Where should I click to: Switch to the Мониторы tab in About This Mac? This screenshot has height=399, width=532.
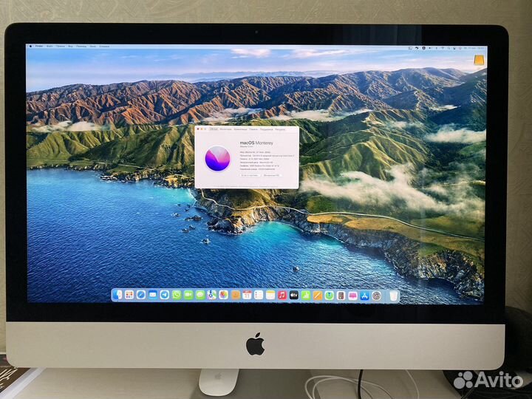pyautogui.click(x=225, y=129)
